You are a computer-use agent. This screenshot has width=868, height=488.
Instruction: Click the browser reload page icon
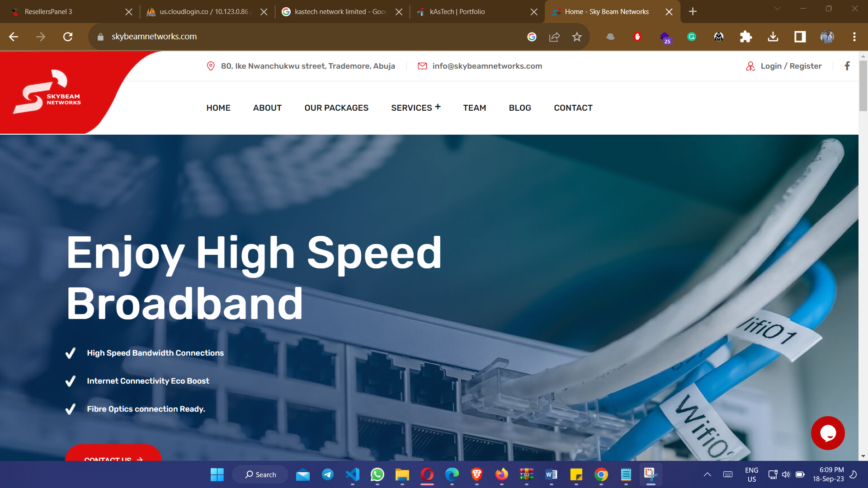click(68, 37)
